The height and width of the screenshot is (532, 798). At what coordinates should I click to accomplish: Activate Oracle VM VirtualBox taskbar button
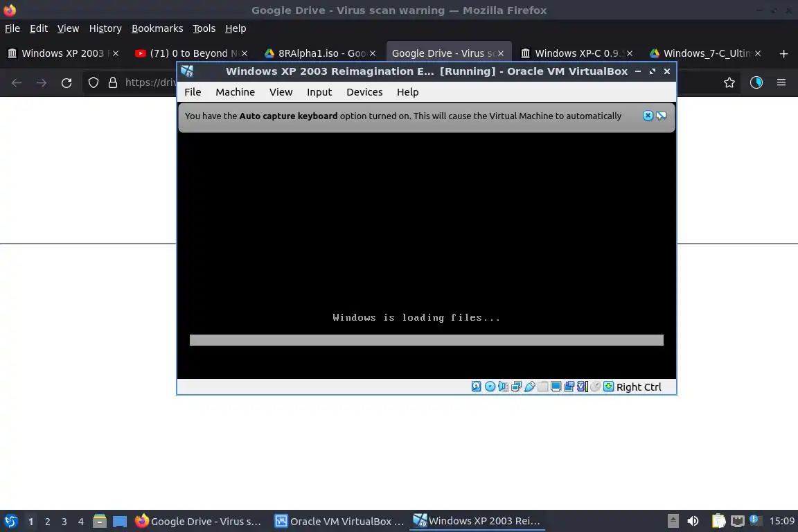339,522
